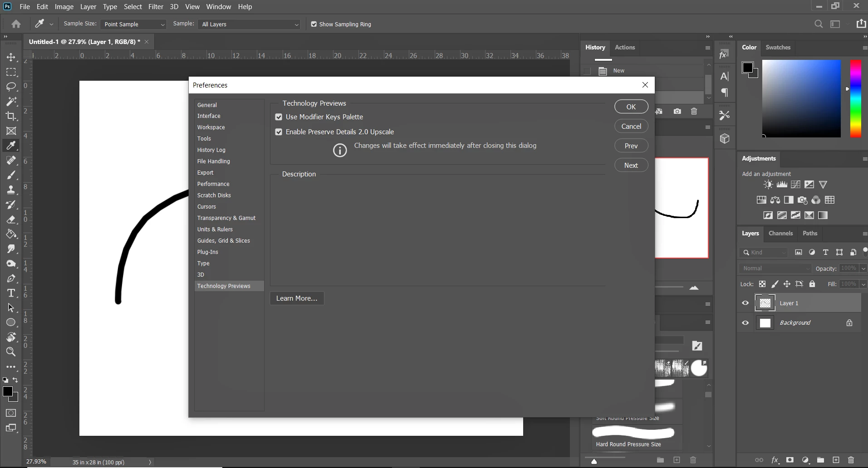Open the Filter menu
868x468 pixels.
156,7
